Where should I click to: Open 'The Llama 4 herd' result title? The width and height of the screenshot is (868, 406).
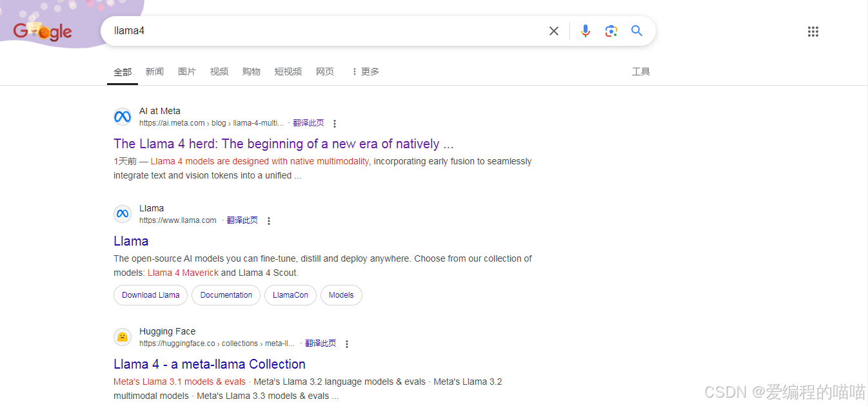coord(284,144)
